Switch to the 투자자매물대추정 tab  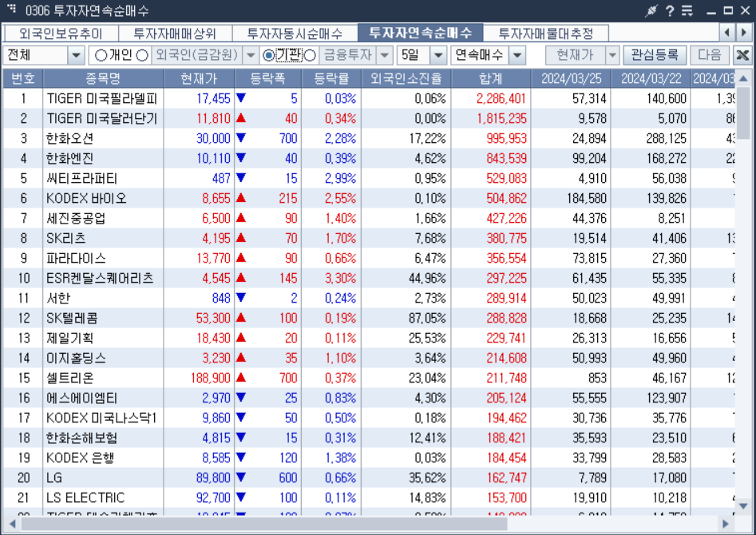coord(546,34)
